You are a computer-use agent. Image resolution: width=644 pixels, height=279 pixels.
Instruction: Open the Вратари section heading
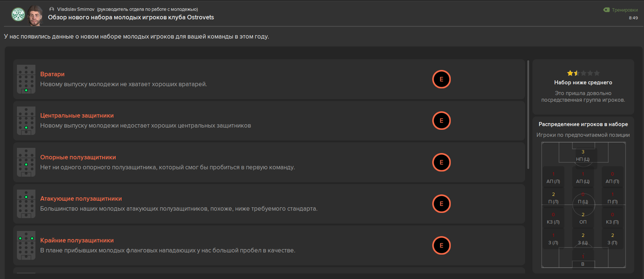click(52, 74)
